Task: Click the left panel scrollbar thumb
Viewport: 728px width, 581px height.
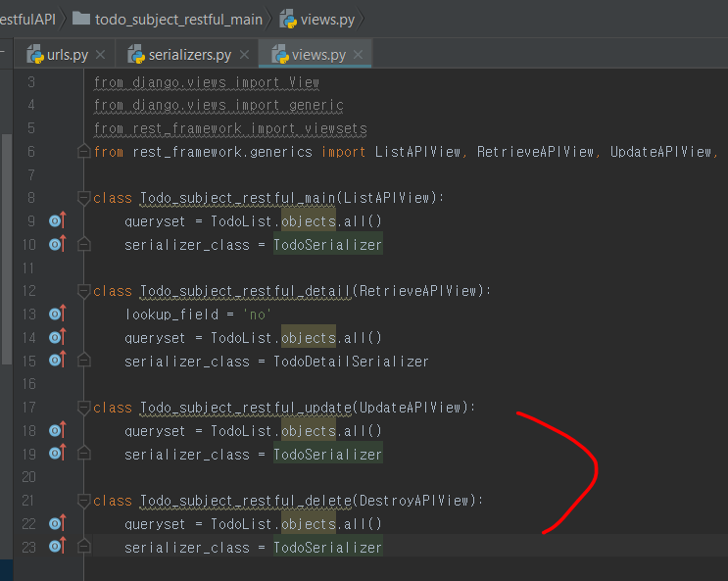Action: click(6, 249)
